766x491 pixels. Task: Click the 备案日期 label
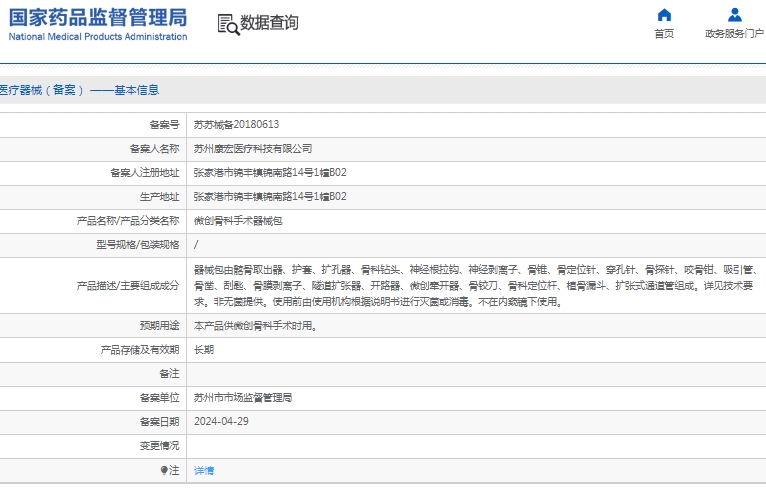point(160,422)
